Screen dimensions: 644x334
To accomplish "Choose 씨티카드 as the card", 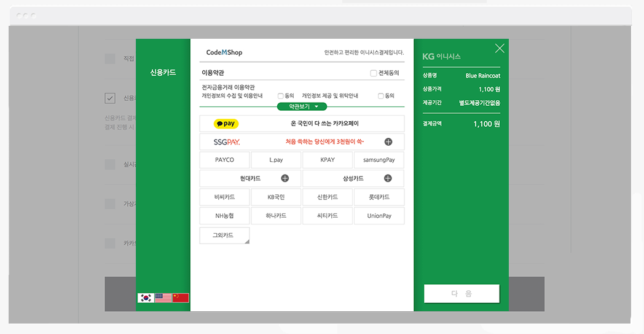I will click(328, 215).
